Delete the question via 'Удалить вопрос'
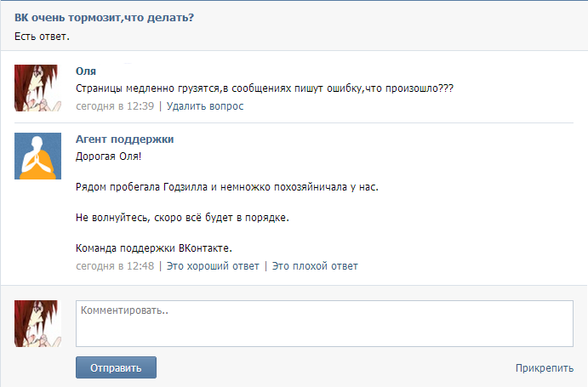Image resolution: width=588 pixels, height=387 pixels. [x=205, y=106]
